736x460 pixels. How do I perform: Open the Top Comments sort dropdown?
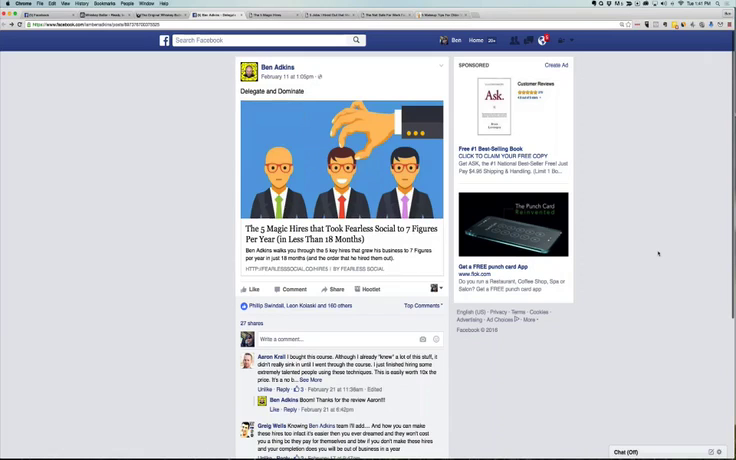click(423, 306)
